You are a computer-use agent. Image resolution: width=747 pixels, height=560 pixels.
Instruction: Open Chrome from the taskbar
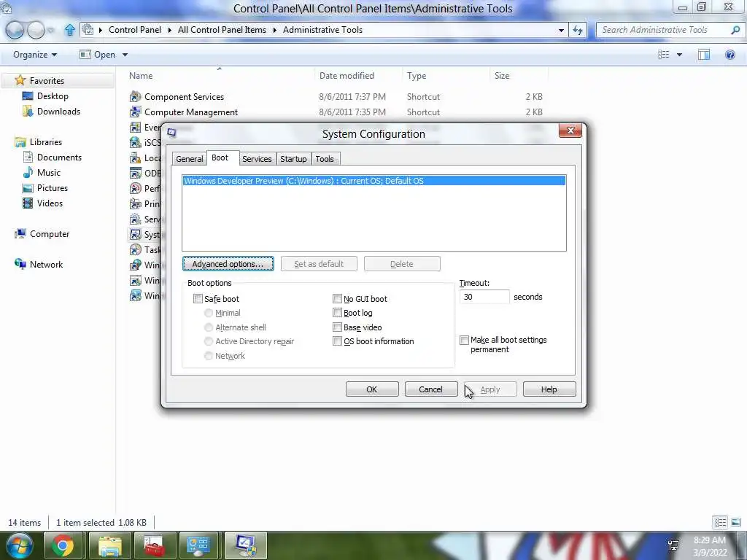(x=63, y=545)
